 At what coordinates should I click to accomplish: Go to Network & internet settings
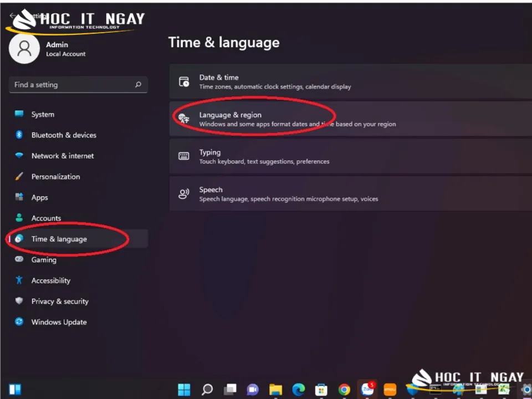(x=78, y=156)
